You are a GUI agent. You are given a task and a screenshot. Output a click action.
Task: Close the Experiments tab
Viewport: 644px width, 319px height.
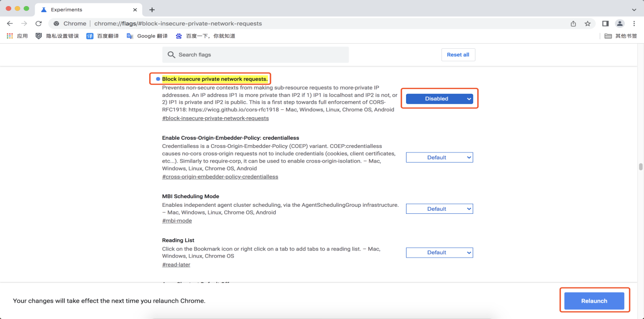[x=134, y=10]
